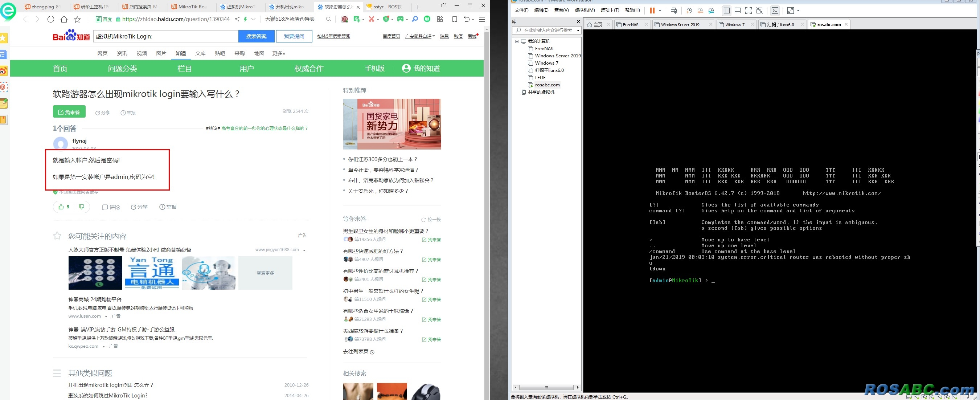Revert to the previous VM snapshot
Viewport: 980px width, 400px height.
(x=700, y=11)
